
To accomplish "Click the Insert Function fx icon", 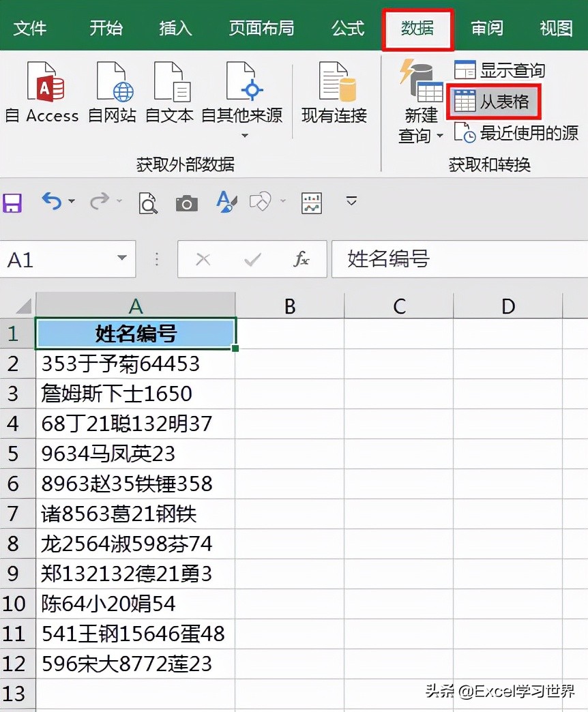I will tap(301, 259).
